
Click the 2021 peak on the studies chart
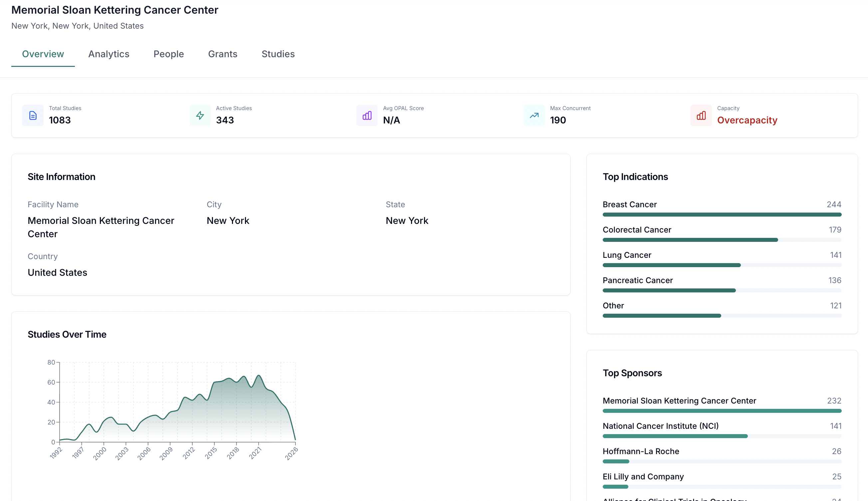click(x=259, y=375)
